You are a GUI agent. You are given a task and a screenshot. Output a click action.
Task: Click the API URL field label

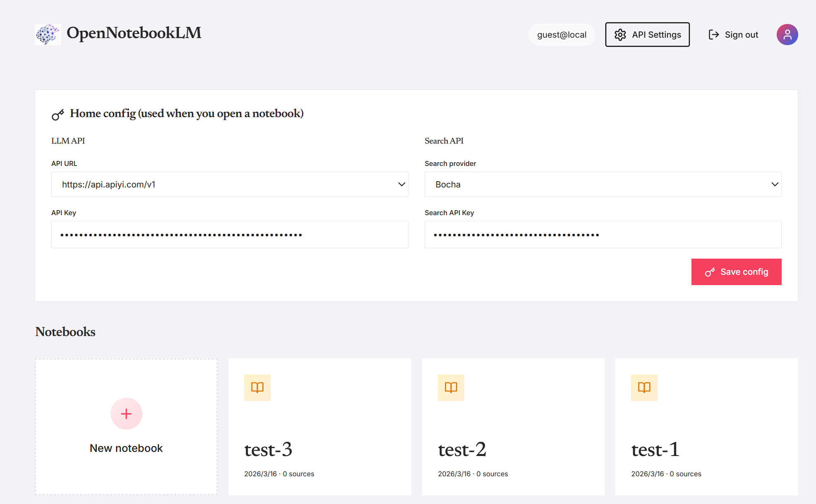[x=64, y=164]
